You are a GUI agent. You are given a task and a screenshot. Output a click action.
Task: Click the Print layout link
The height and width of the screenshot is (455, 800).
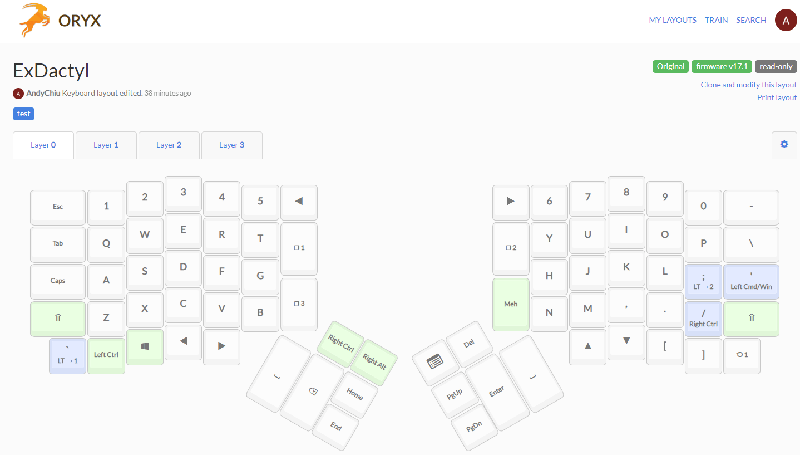coord(777,97)
